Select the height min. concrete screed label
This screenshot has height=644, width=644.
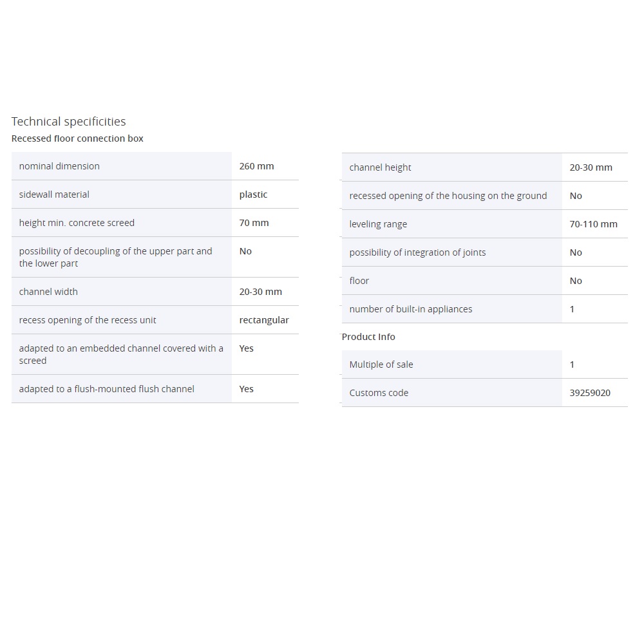point(77,223)
